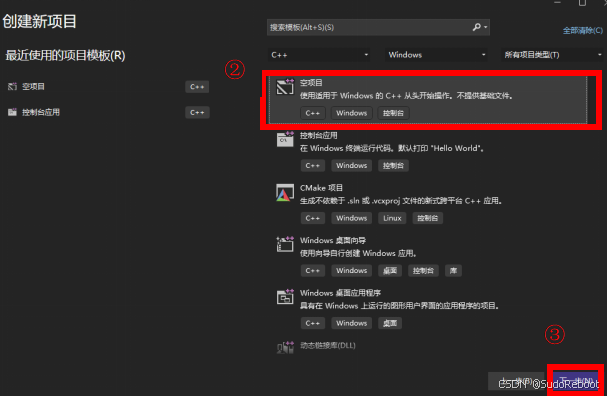This screenshot has width=607, height=396.
Task: Click the 桌面 tag under Windows 桌面应用程序
Action: coord(390,323)
